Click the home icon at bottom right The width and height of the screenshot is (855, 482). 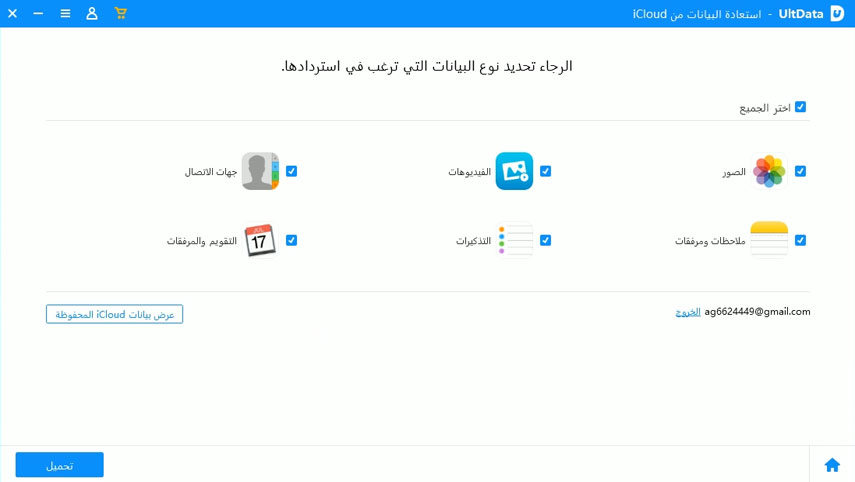pyautogui.click(x=832, y=465)
